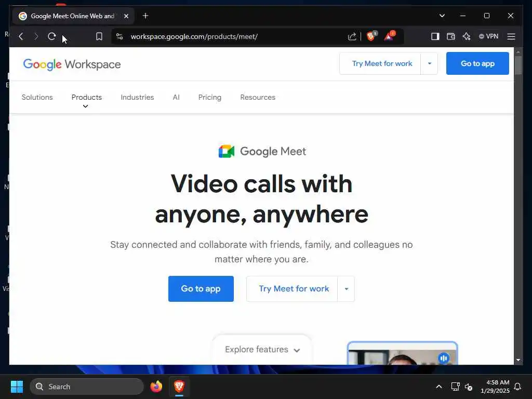Click the hero Go to app button
The width and height of the screenshot is (532, 399).
tap(201, 289)
